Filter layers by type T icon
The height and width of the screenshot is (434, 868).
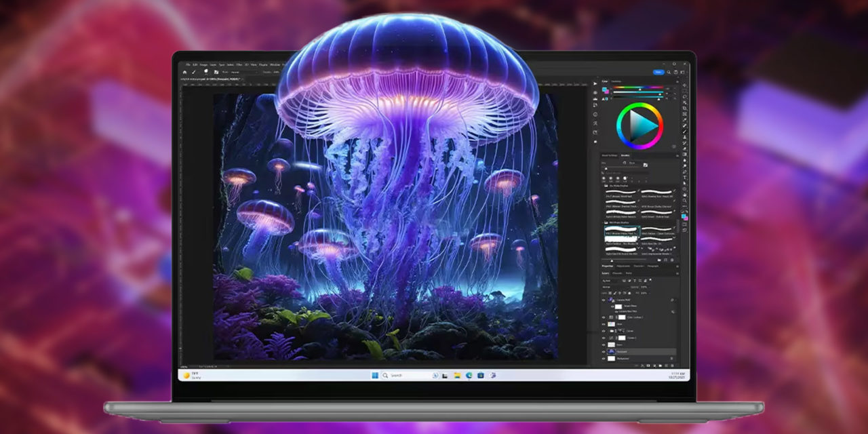[635, 281]
